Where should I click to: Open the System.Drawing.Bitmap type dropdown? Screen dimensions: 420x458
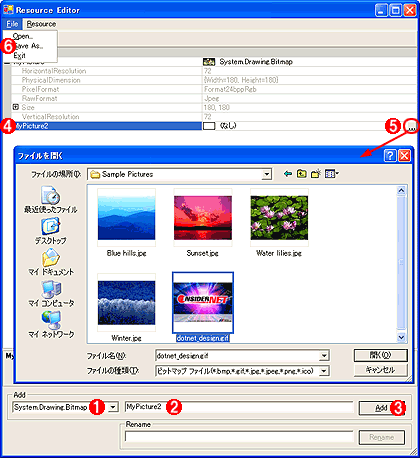tap(113, 407)
